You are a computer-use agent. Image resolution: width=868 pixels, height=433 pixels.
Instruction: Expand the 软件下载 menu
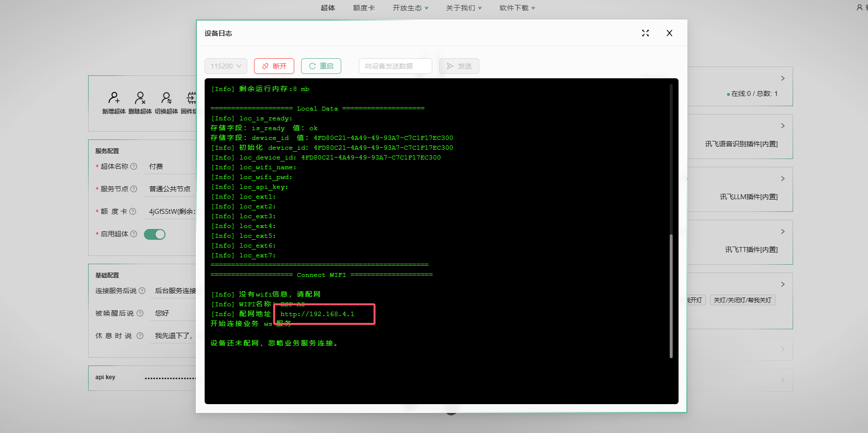click(517, 8)
